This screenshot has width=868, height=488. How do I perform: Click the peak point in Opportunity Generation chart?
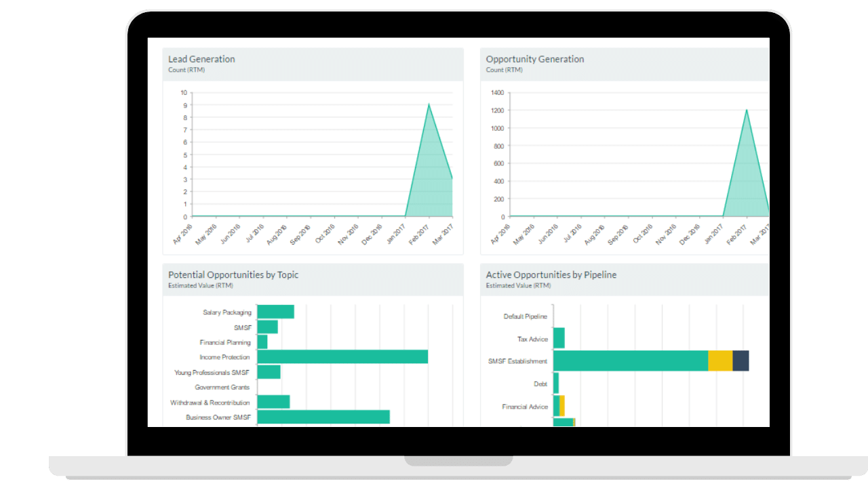coord(747,110)
